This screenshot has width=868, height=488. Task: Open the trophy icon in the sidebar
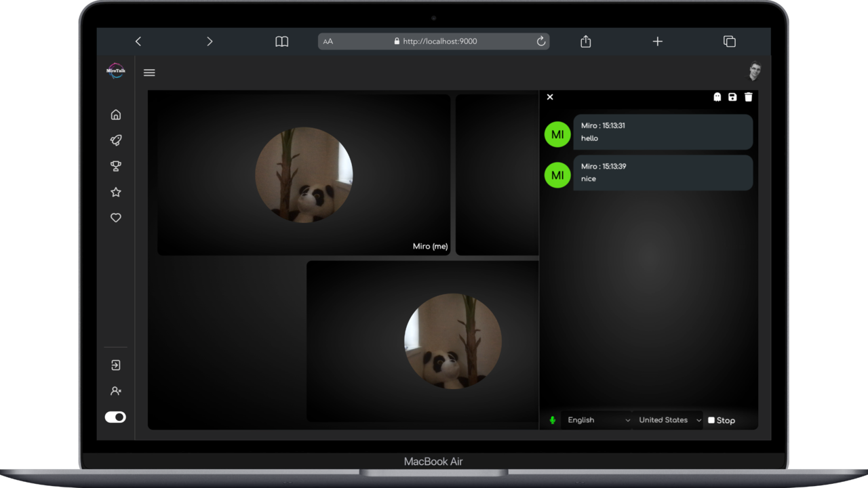(x=115, y=165)
